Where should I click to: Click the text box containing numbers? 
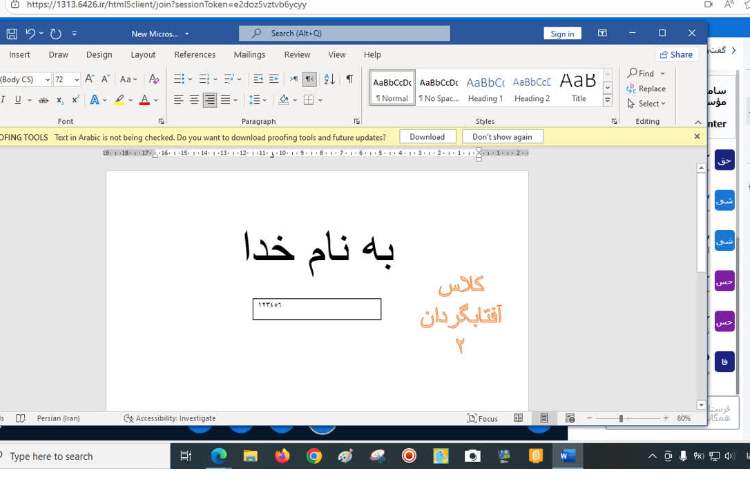317,309
